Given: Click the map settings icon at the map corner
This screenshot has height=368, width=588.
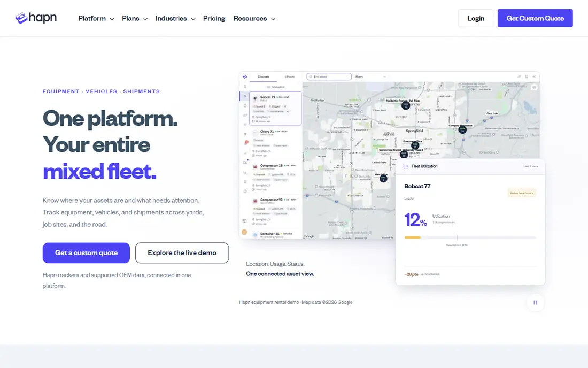Looking at the screenshot, I should click(x=534, y=87).
